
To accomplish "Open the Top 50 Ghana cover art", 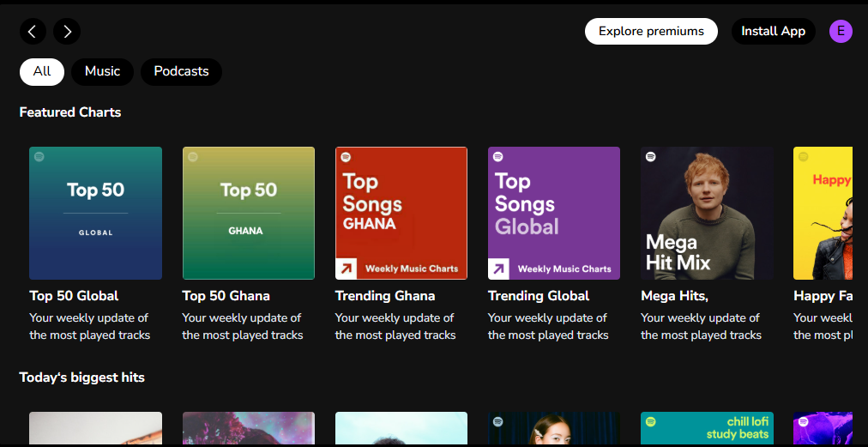I will (249, 214).
